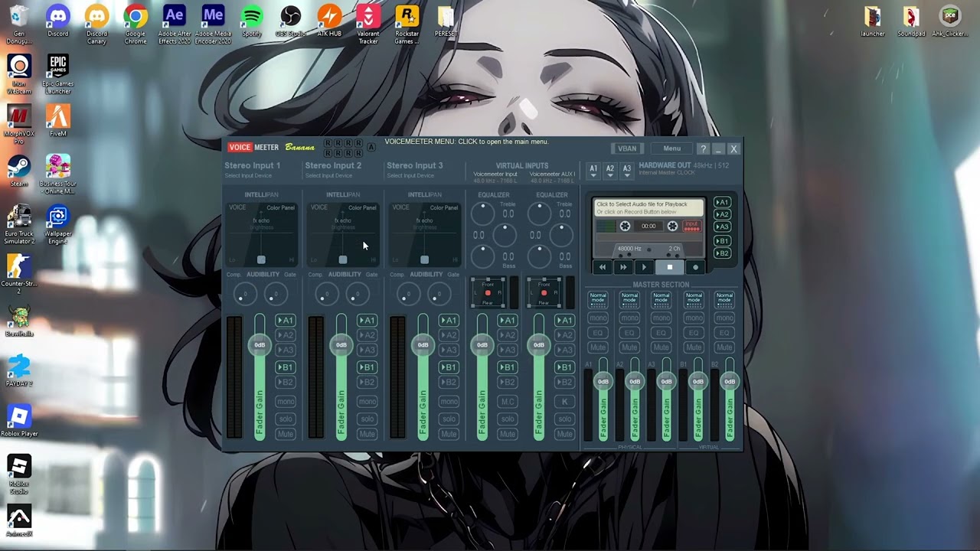Open ATK HUB desktop shortcut
Viewport: 980px width, 551px height.
[x=329, y=21]
